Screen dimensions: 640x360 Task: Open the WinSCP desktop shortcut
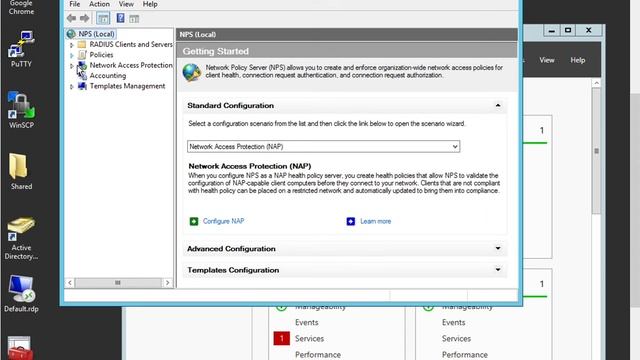pos(21,110)
